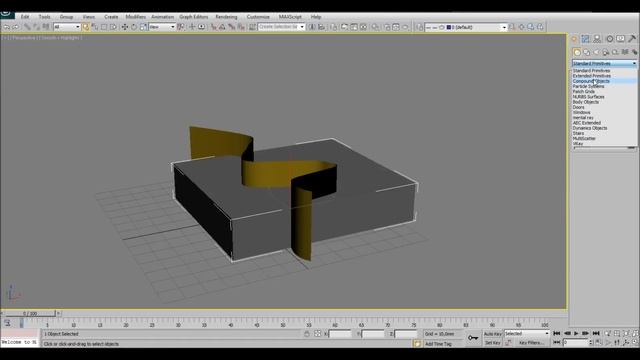
Task: Go to the animation start frame
Action: pyautogui.click(x=557, y=333)
